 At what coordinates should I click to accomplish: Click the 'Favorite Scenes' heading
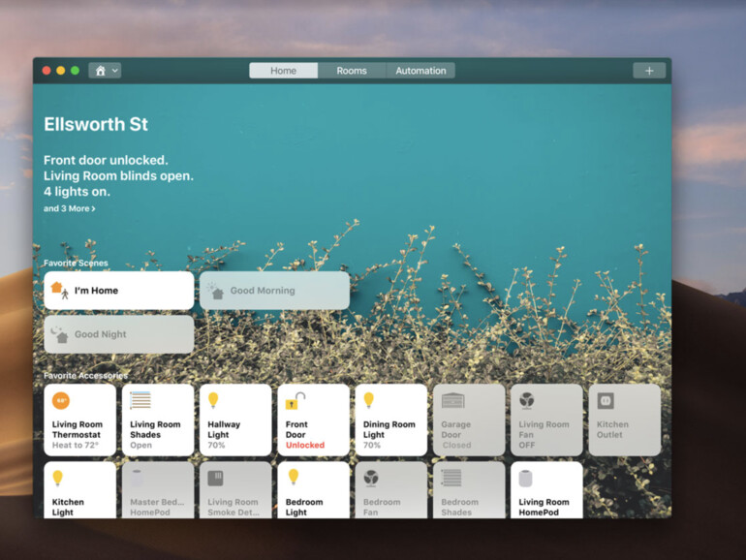[x=76, y=263]
